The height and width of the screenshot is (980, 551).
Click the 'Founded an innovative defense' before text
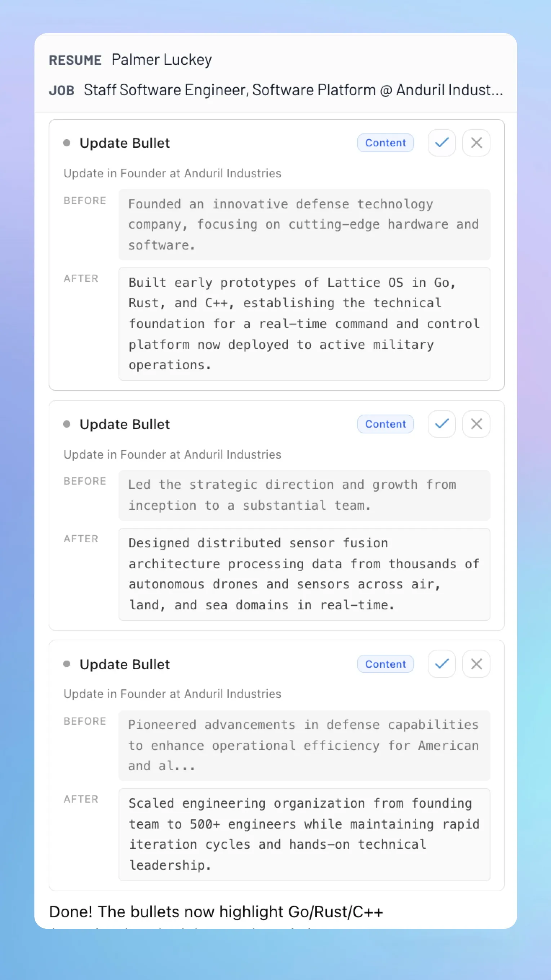[x=304, y=225]
